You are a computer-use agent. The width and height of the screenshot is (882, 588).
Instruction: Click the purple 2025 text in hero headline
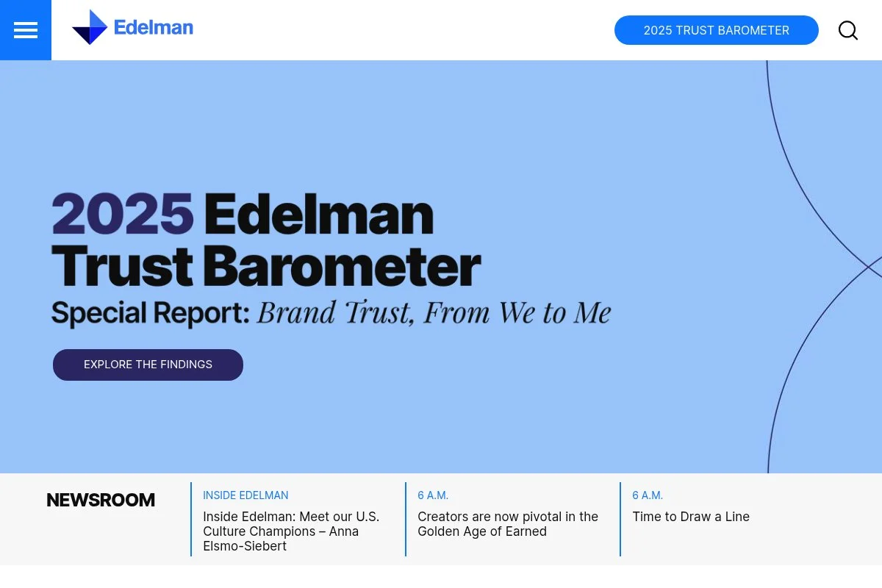pos(122,213)
